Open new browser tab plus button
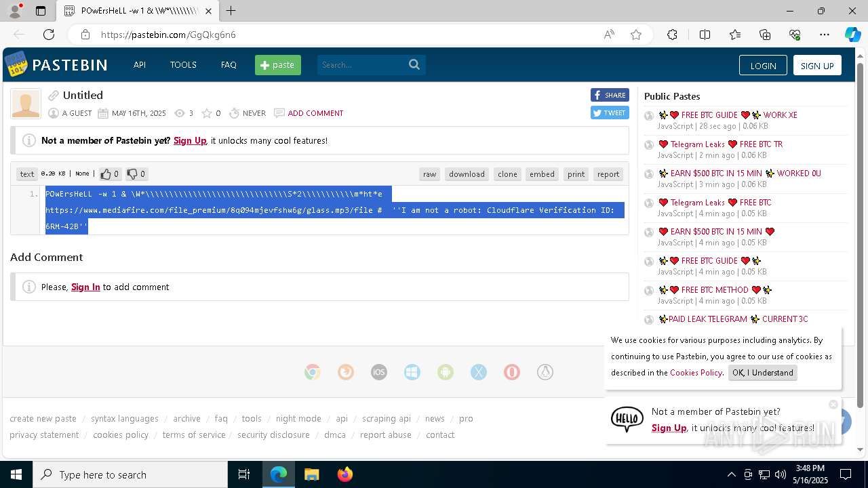Image resolution: width=868 pixels, height=488 pixels. point(231,11)
